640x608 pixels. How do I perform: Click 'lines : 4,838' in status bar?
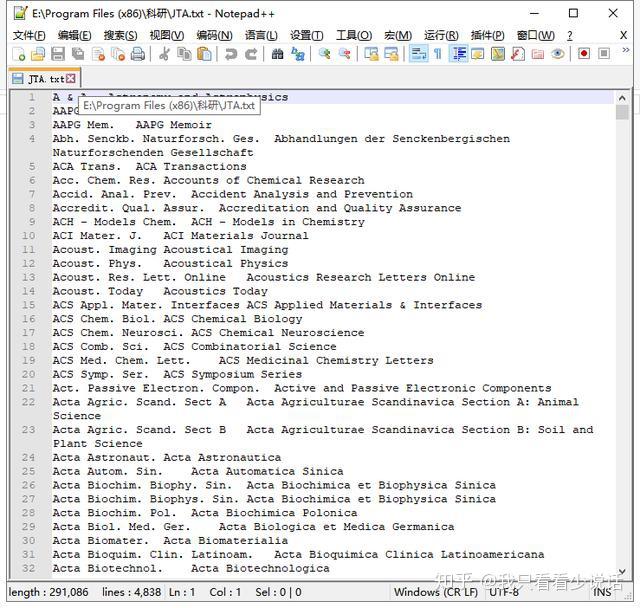[x=131, y=592]
